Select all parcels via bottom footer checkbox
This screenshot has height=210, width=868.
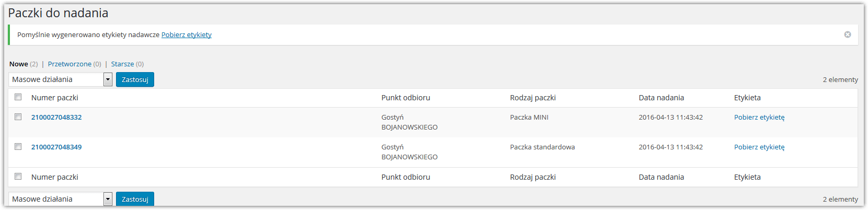(x=18, y=177)
